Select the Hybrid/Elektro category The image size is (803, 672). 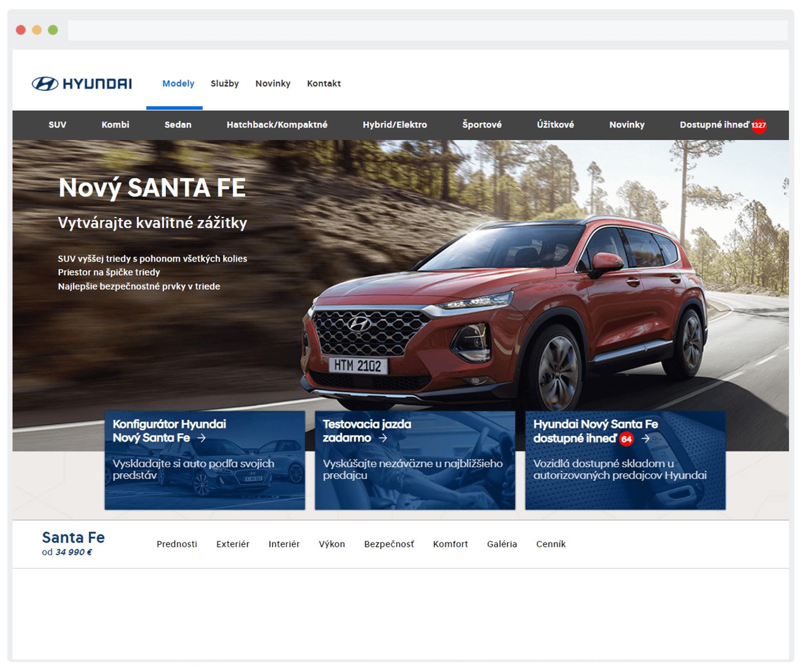(x=395, y=125)
